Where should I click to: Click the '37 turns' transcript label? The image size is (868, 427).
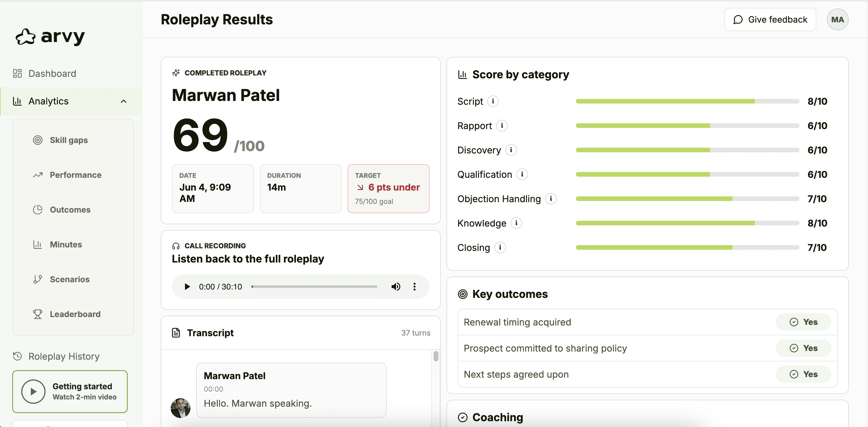pyautogui.click(x=416, y=333)
